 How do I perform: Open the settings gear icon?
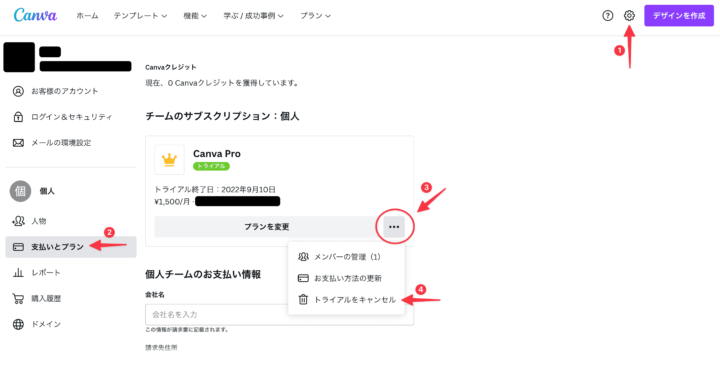629,16
